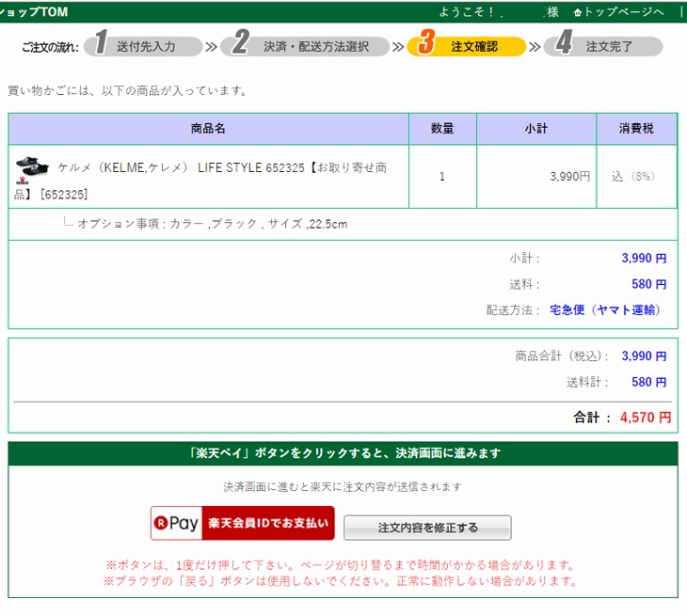Click the red 4,570 円 total amount
The image size is (687, 616).
[x=645, y=418]
